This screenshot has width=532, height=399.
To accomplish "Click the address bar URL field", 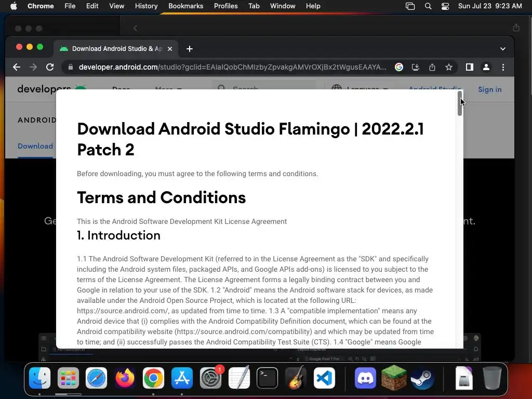I will pos(232,67).
